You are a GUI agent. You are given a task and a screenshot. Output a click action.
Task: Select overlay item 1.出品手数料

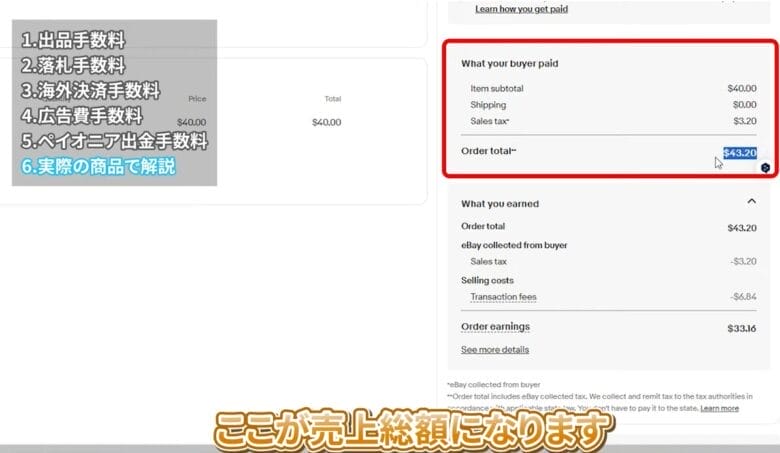click(75, 41)
